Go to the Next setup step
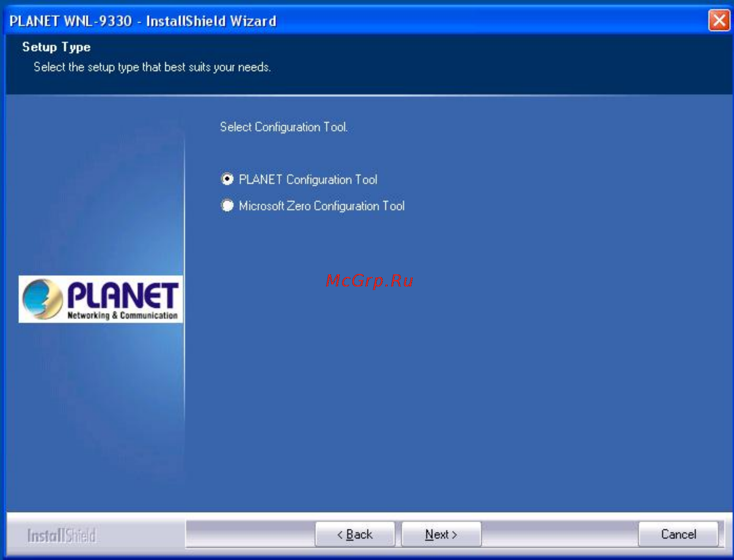 coord(441,534)
